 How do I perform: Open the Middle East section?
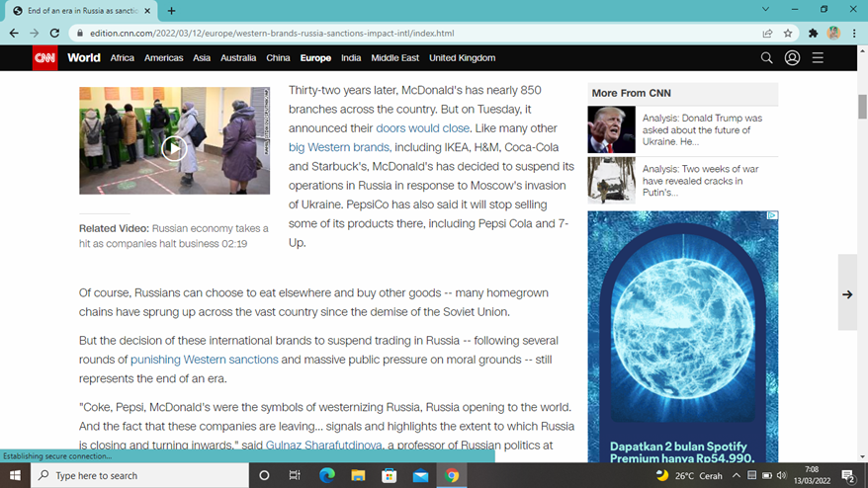tap(394, 58)
